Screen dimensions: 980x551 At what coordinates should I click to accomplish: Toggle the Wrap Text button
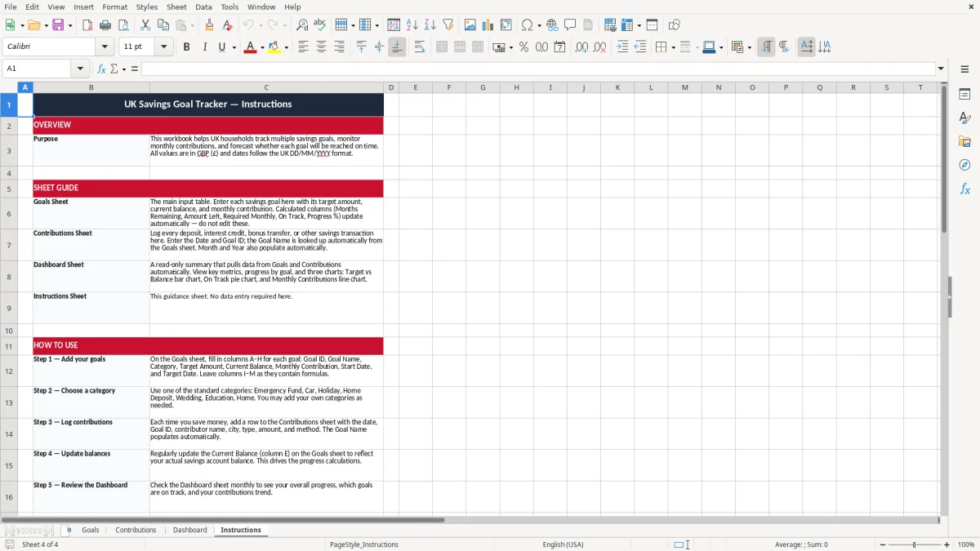tap(420, 47)
